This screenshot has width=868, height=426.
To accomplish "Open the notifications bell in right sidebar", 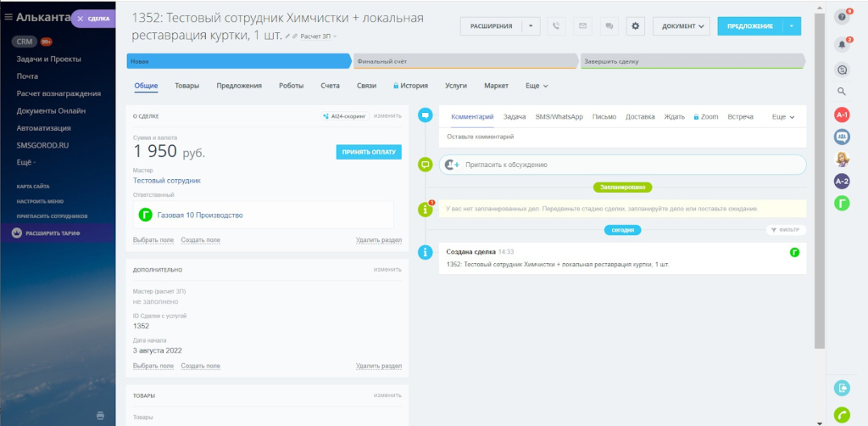I will click(842, 45).
